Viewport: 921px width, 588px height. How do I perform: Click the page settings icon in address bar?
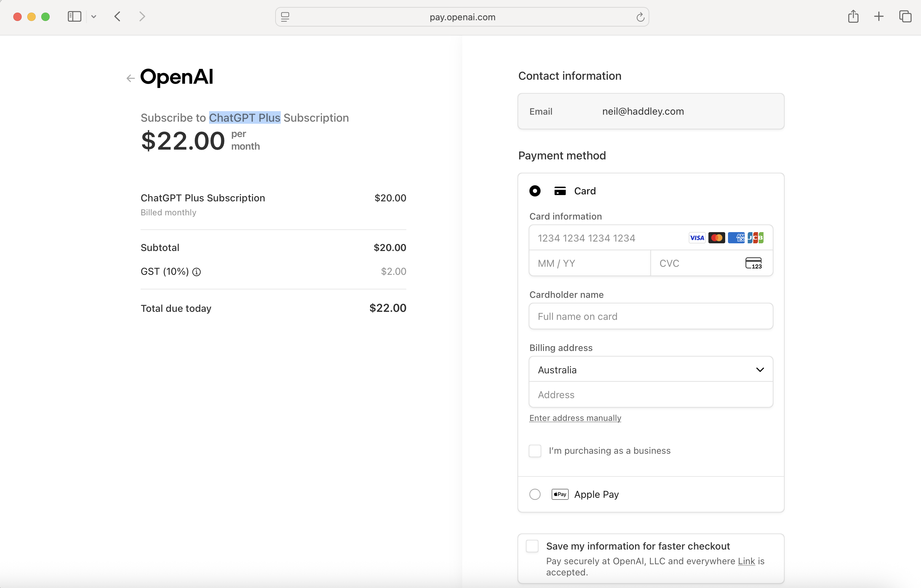(x=285, y=17)
